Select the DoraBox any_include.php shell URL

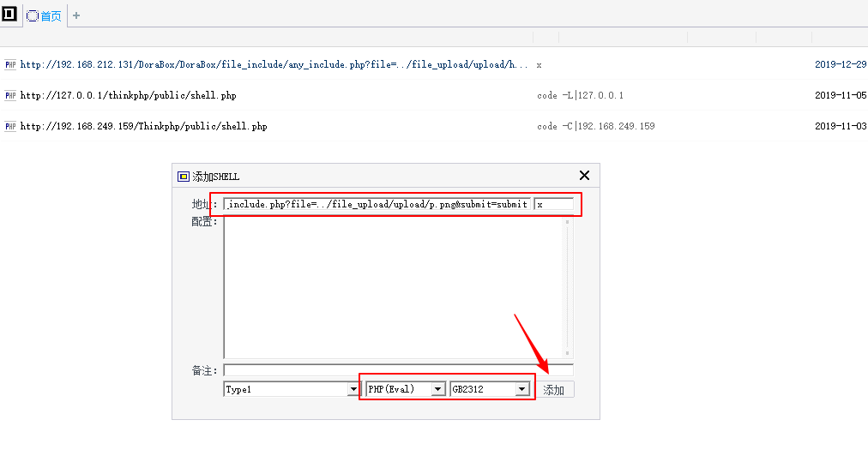click(274, 65)
